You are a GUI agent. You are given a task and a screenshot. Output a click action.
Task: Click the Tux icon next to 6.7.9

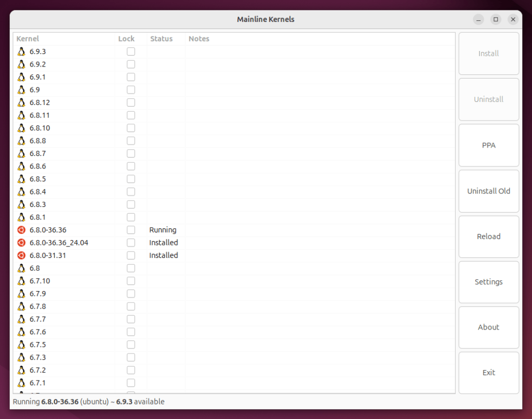(21, 294)
